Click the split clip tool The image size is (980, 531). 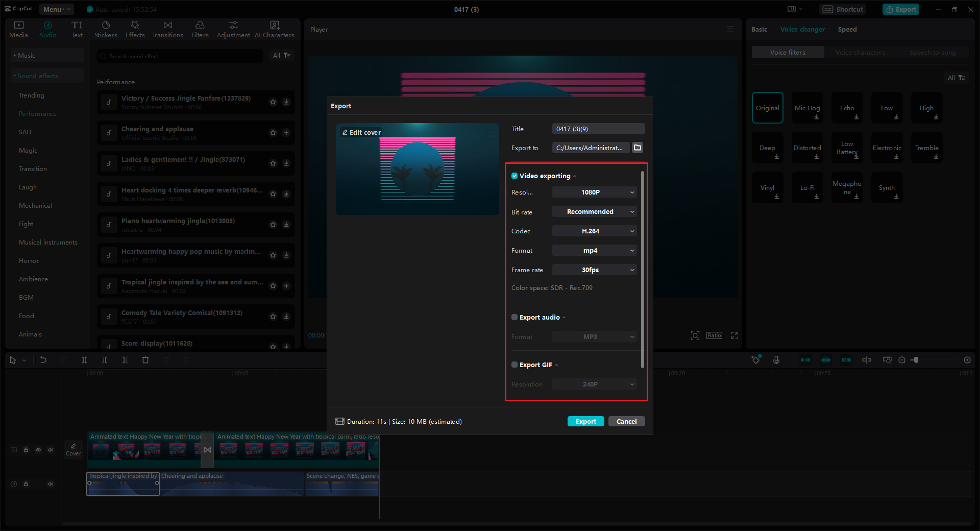[84, 360]
